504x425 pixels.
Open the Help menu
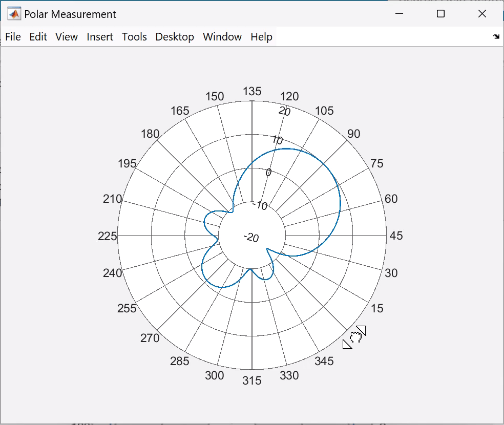point(261,36)
